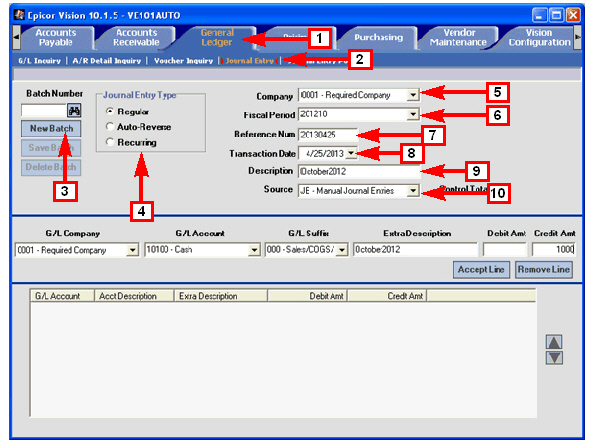Click the New Batch button
594x445 pixels.
(51, 129)
